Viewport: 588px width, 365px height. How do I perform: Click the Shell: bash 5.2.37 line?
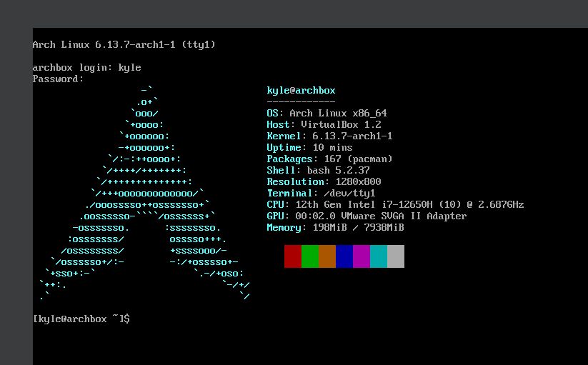tap(319, 170)
